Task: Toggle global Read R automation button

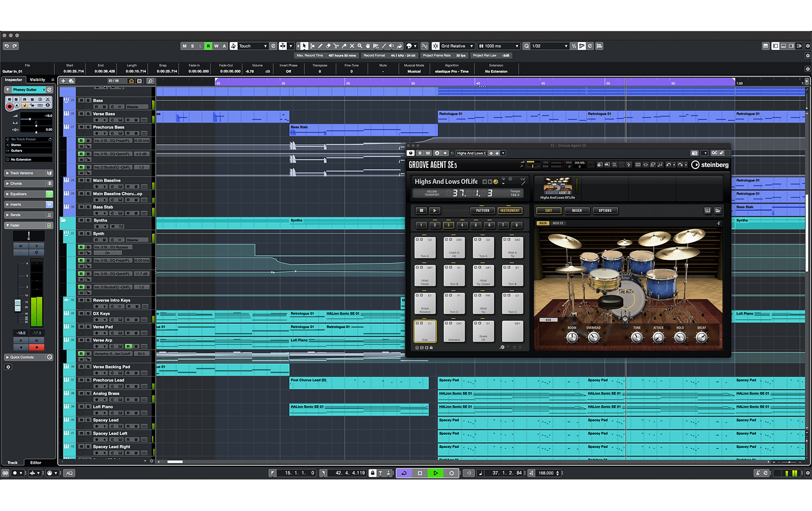Action: (x=208, y=46)
